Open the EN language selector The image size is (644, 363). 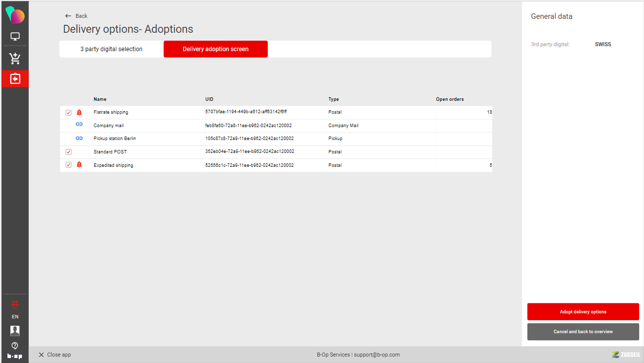point(15,317)
